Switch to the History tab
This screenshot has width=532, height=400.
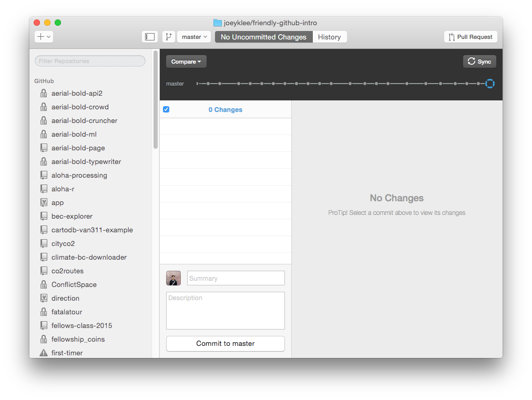330,37
